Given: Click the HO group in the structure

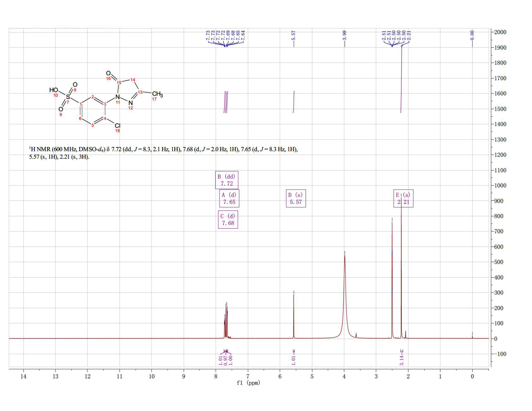Looking at the screenshot, I should 54,90.
